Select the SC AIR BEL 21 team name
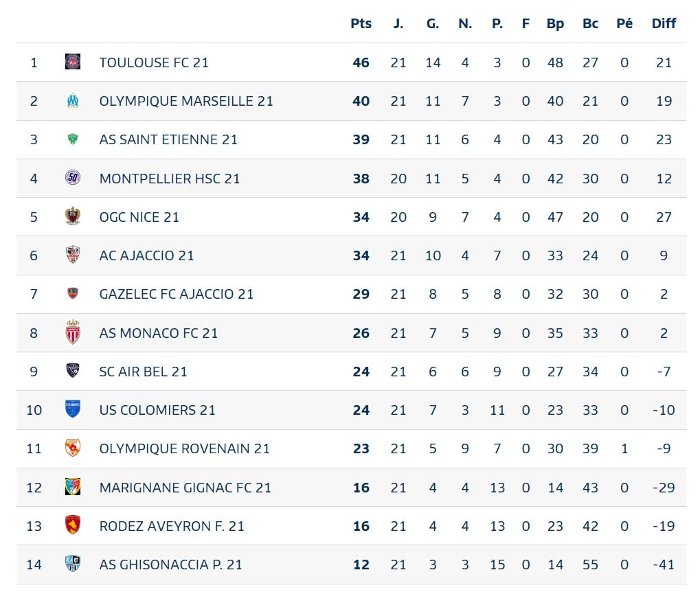This screenshot has width=700, height=592. [x=143, y=372]
